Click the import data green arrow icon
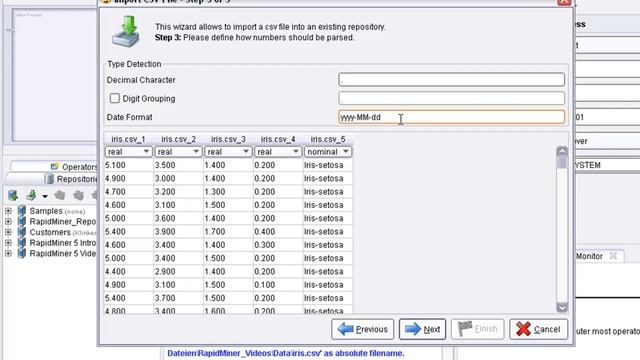This screenshot has height=360, width=640. (x=31, y=196)
